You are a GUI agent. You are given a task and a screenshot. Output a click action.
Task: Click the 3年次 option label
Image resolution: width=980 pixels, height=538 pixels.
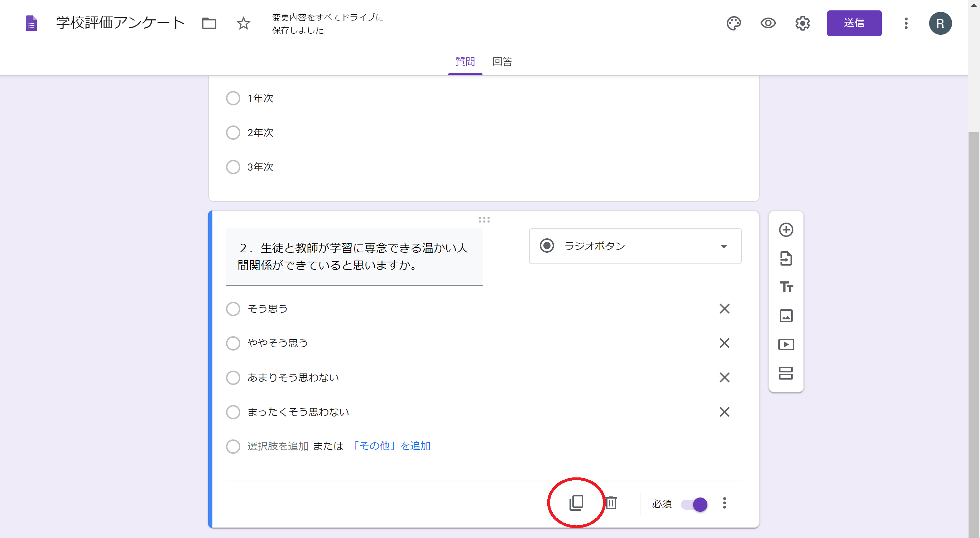coord(260,167)
